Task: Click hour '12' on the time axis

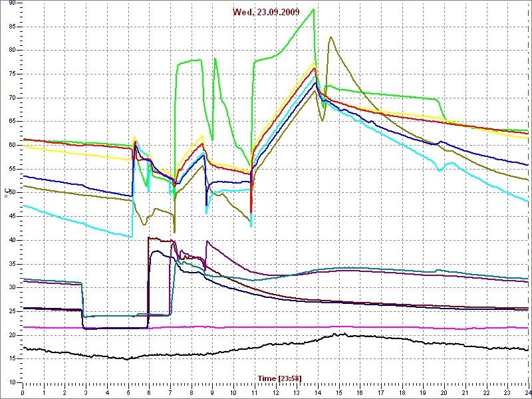Action: coord(275,392)
